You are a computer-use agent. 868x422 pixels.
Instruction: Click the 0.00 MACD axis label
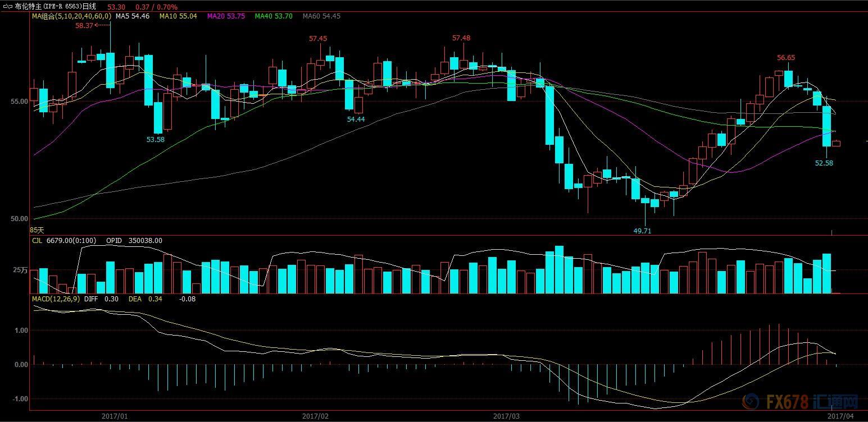pyautogui.click(x=21, y=365)
